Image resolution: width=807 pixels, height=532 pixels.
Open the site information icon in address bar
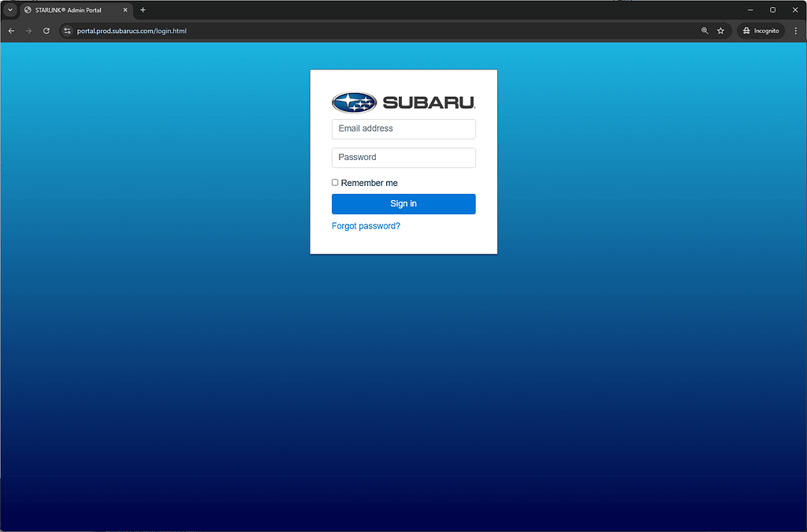click(67, 31)
